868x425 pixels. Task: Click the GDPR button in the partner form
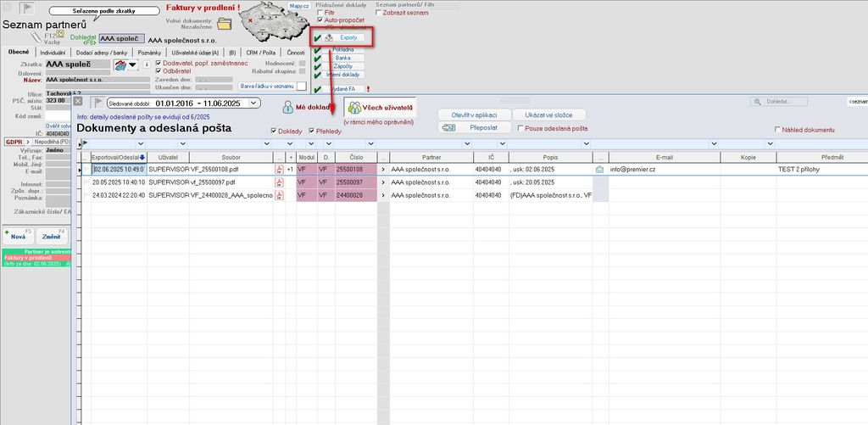[x=14, y=142]
